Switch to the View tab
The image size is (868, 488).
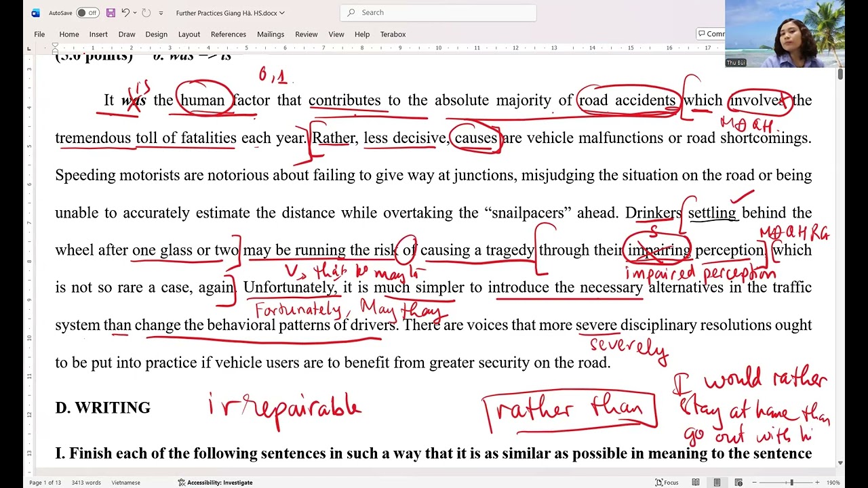coord(336,35)
